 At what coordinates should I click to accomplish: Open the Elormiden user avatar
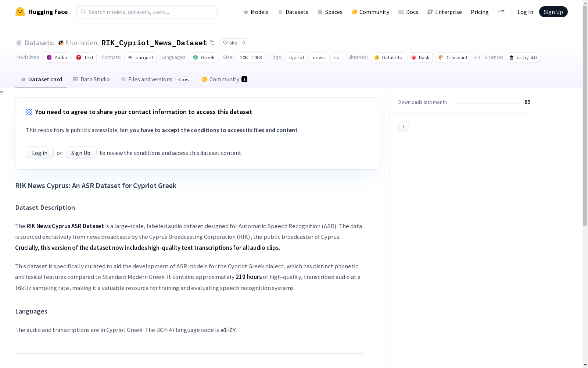click(x=61, y=43)
